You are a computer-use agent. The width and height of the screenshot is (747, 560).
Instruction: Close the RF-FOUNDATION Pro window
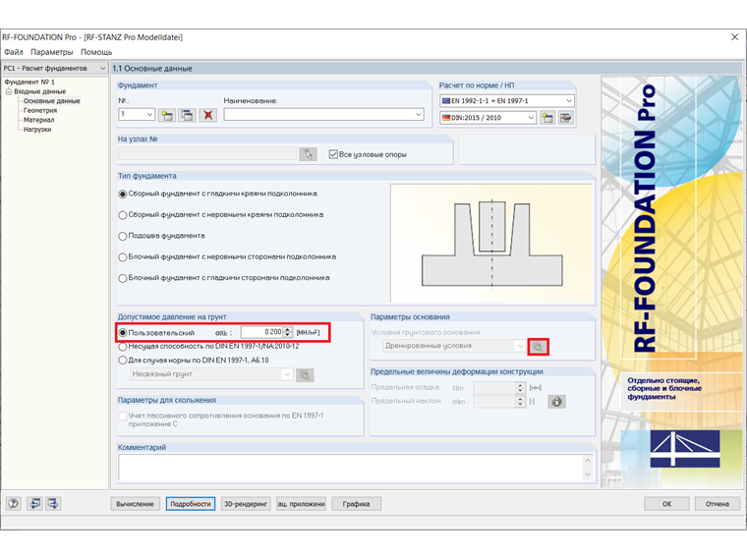734,37
